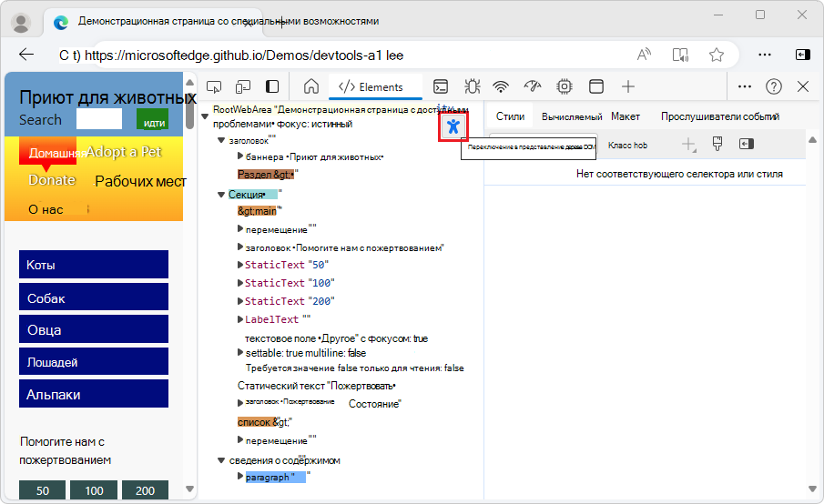
Task: Open the Console tool icon
Action: (441, 86)
